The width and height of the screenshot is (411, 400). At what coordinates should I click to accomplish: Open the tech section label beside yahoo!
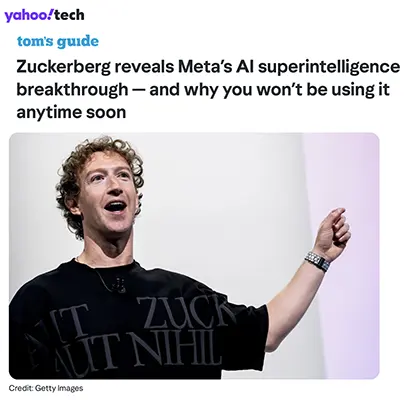69,15
